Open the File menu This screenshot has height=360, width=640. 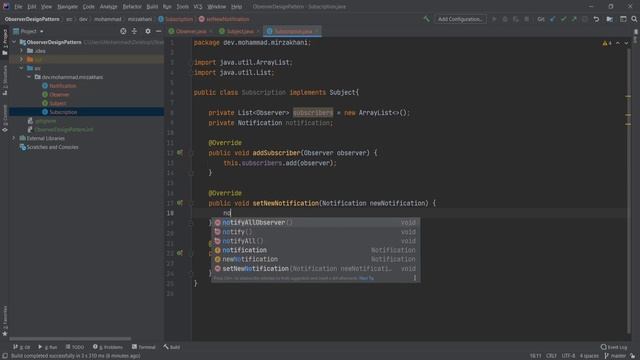coord(18,7)
